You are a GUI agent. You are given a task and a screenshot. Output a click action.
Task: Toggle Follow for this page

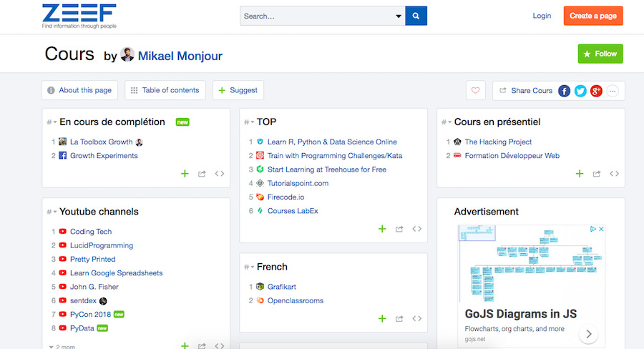pyautogui.click(x=600, y=54)
